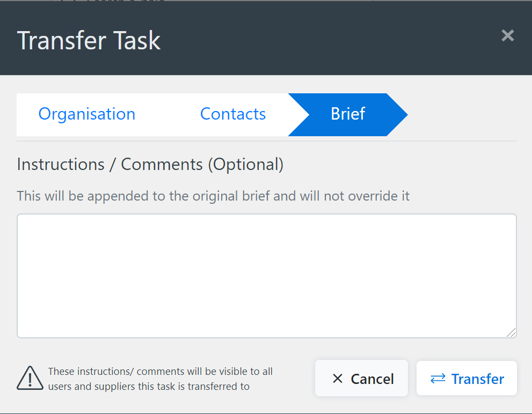Click the resize handle of the comments box
The height and width of the screenshot is (414, 532).
tap(512, 333)
